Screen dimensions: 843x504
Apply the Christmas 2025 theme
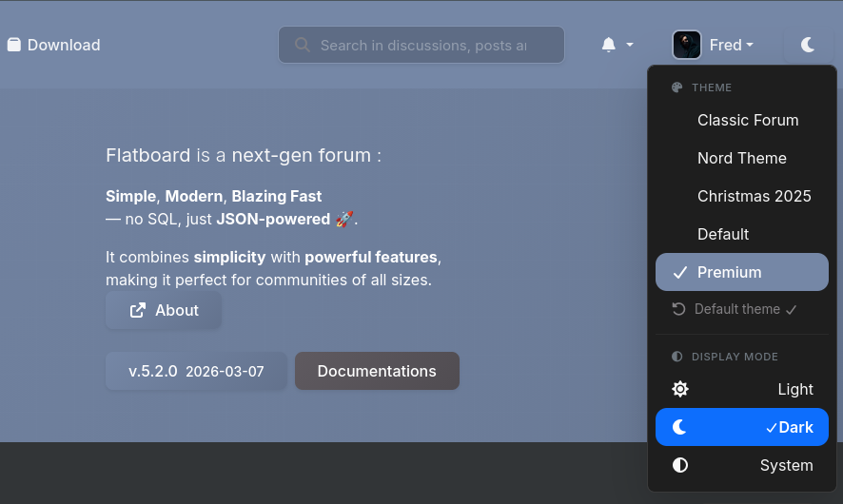tap(754, 196)
